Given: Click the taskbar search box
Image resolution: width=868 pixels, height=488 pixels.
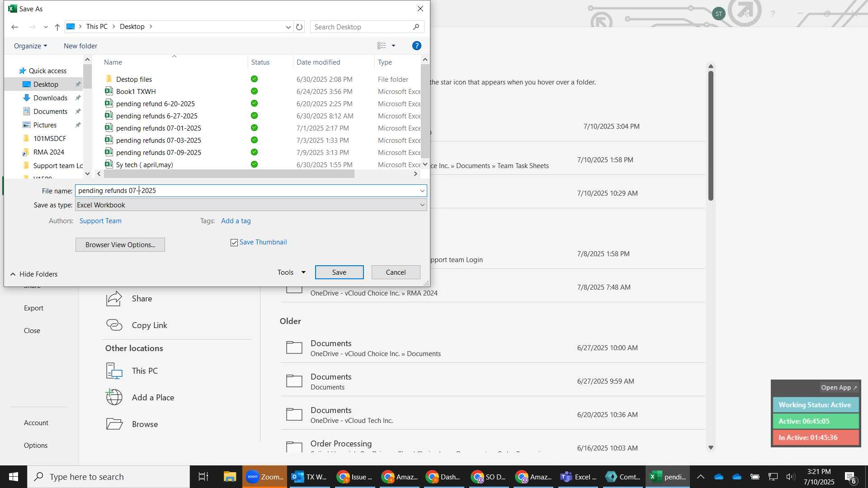Looking at the screenshot, I should (x=108, y=477).
